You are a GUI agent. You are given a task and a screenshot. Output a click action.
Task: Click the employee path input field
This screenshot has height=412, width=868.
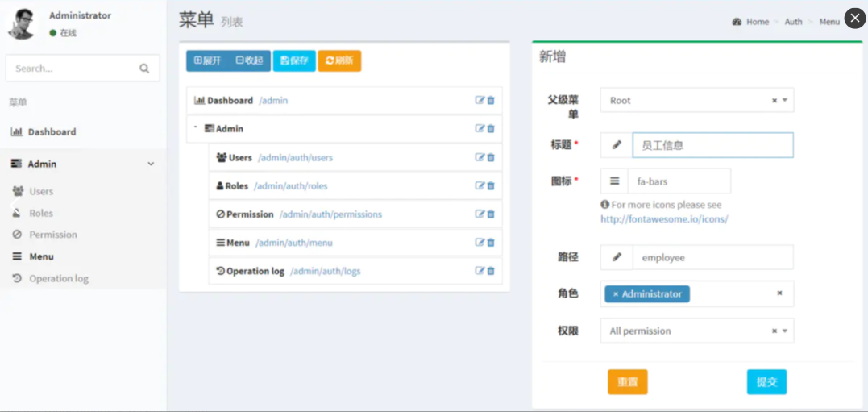(713, 257)
